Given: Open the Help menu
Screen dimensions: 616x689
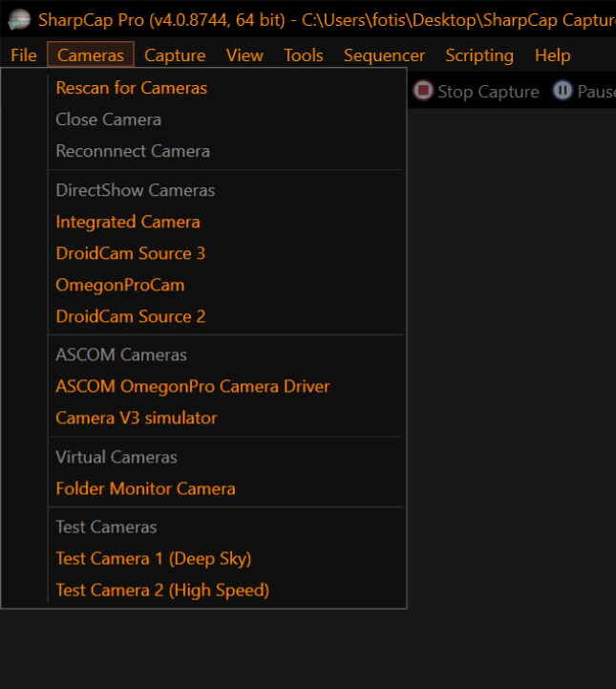Looking at the screenshot, I should [x=552, y=55].
